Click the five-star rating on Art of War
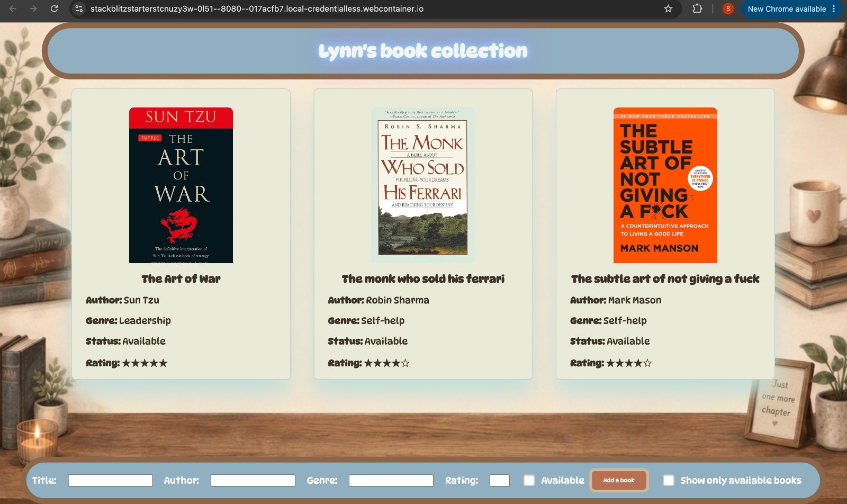 tap(145, 363)
